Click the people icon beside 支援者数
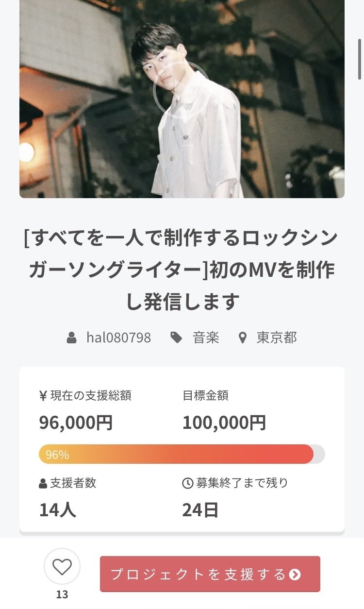The height and width of the screenshot is (609, 364). click(x=43, y=484)
